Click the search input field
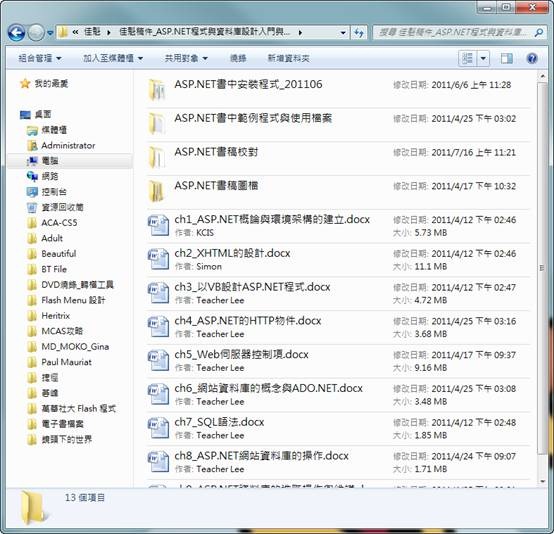The width and height of the screenshot is (554, 534). [x=453, y=33]
